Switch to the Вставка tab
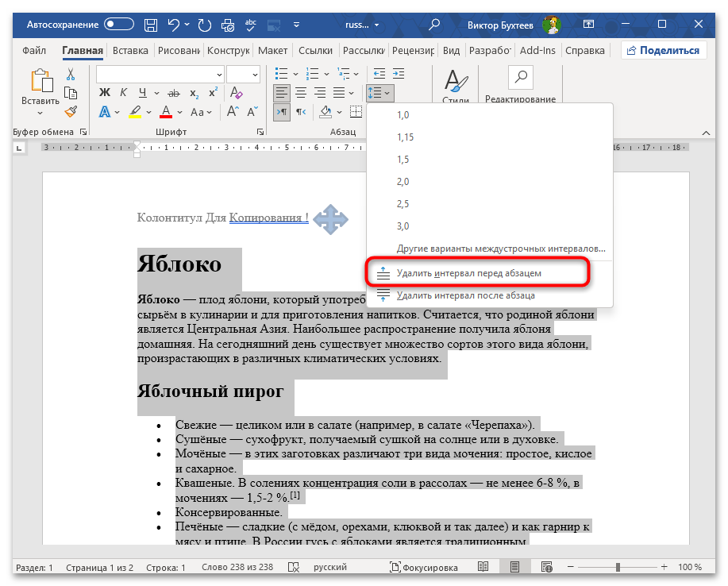This screenshot has width=728, height=586. tap(130, 50)
